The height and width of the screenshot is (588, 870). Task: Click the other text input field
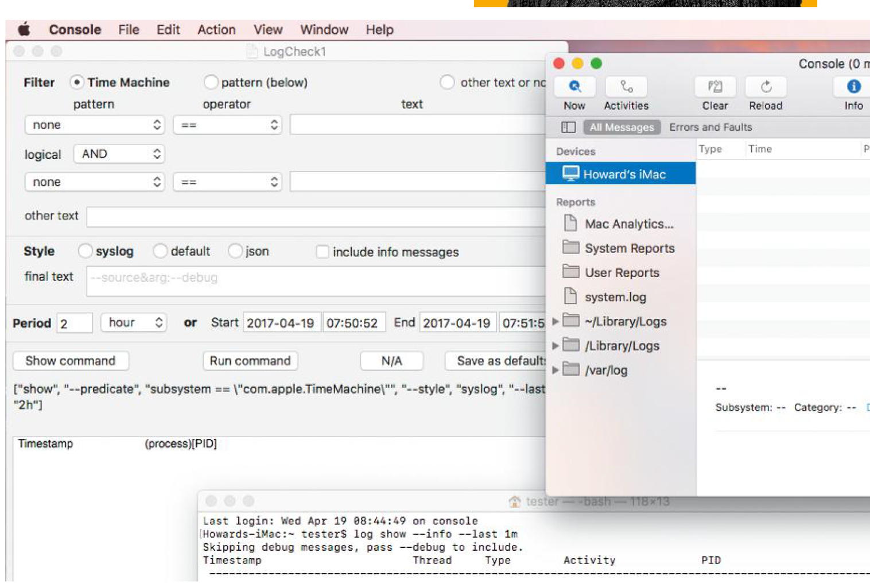tap(316, 217)
